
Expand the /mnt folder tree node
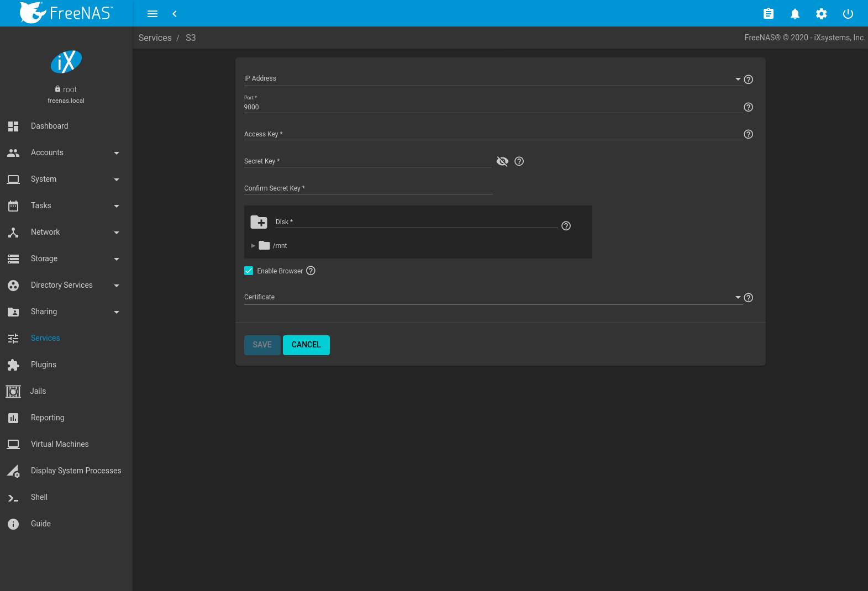pos(253,246)
